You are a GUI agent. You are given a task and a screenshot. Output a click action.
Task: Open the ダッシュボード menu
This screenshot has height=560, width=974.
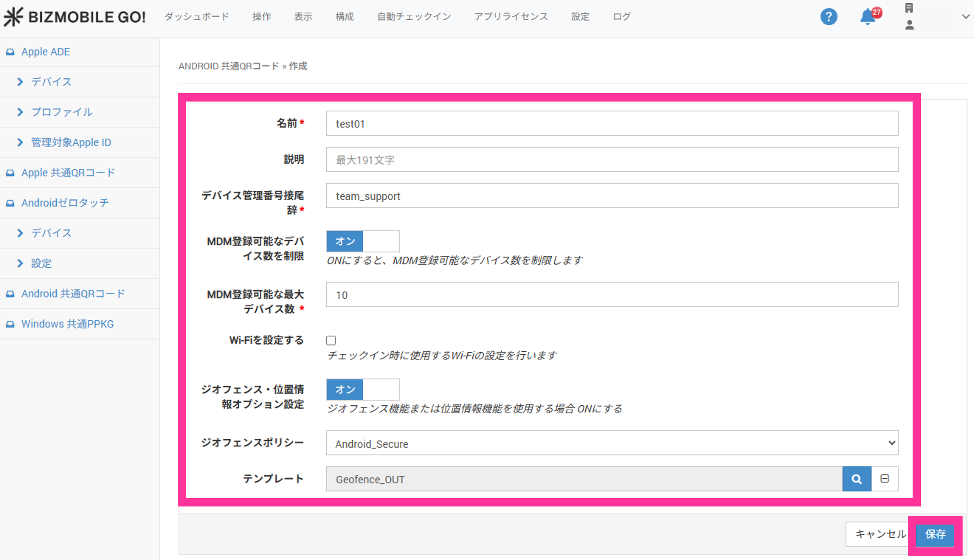[196, 17]
